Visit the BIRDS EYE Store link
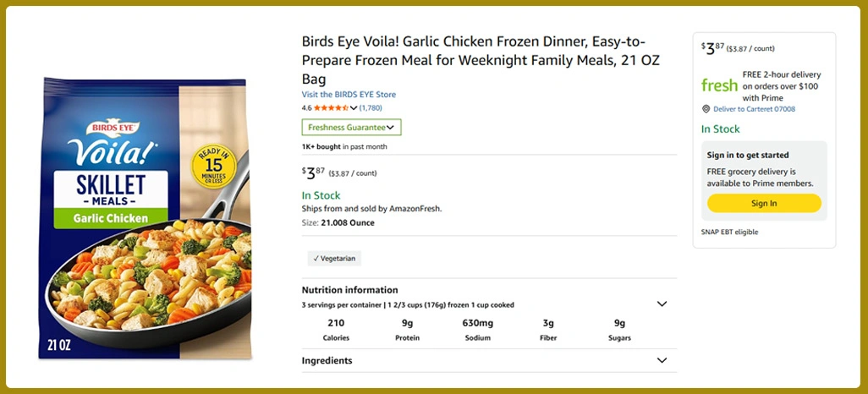The width and height of the screenshot is (868, 394). pos(349,95)
